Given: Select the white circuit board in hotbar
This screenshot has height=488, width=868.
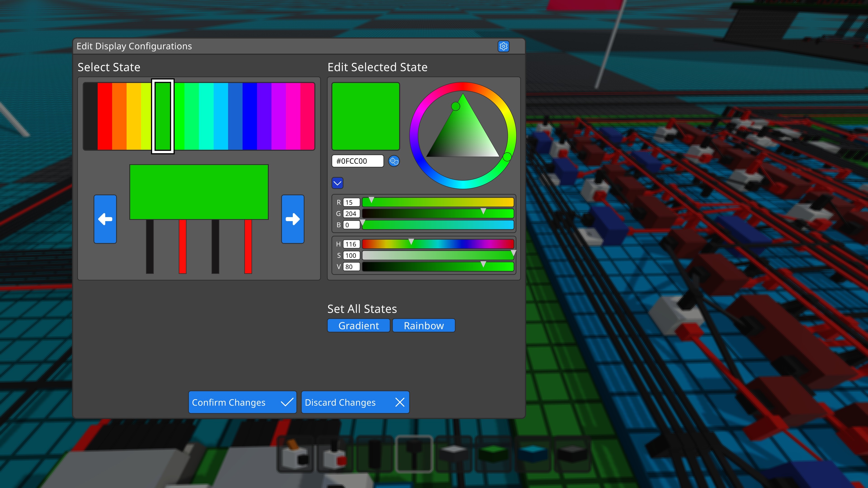Looking at the screenshot, I should pos(453,454).
